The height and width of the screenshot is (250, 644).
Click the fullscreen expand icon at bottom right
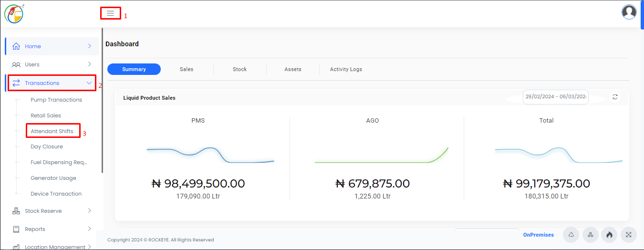pyautogui.click(x=629, y=235)
